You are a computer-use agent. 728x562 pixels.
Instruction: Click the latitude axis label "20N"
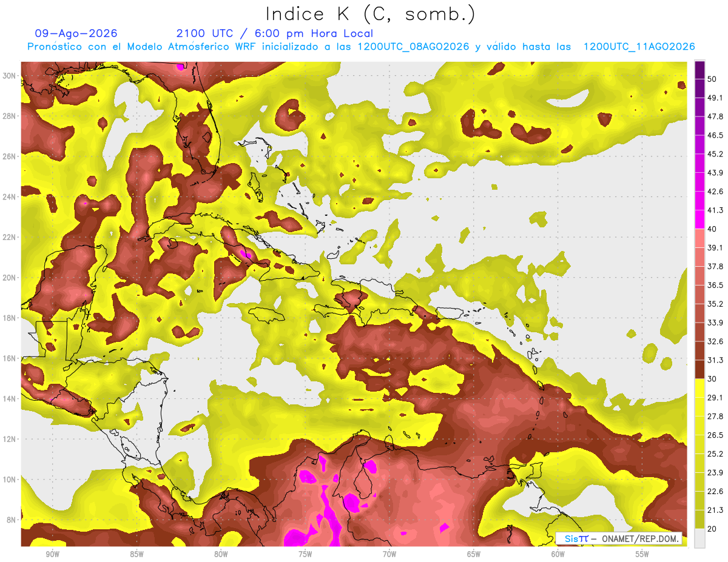pos(10,277)
